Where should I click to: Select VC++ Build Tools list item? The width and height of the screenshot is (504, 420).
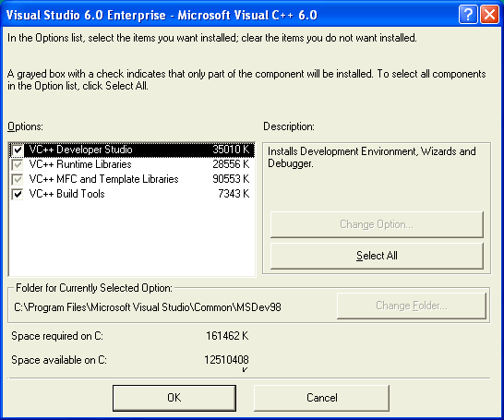coord(132,194)
